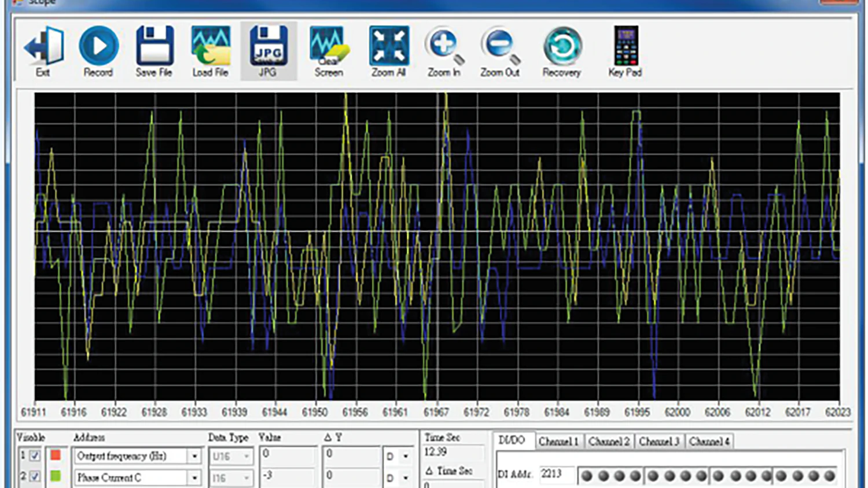
Task: Click the 61967 time axis label
Action: point(436,412)
